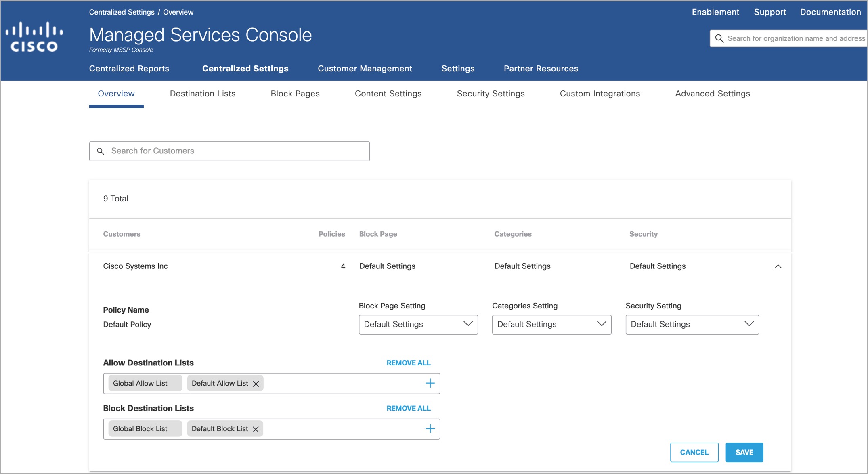The image size is (868, 474).
Task: Add an allow destination list with plus
Action: (430, 383)
